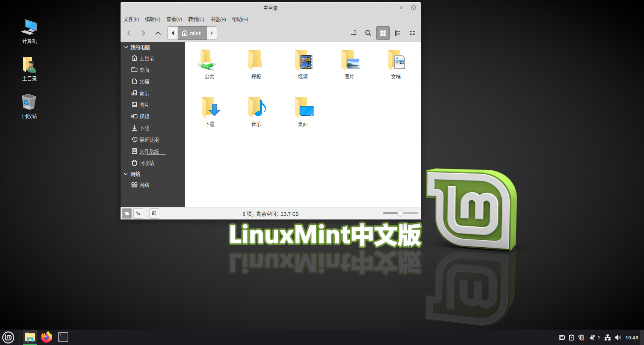Collapse the 网络 section in the sidebar
Screen dimensions: 644x345
point(126,174)
